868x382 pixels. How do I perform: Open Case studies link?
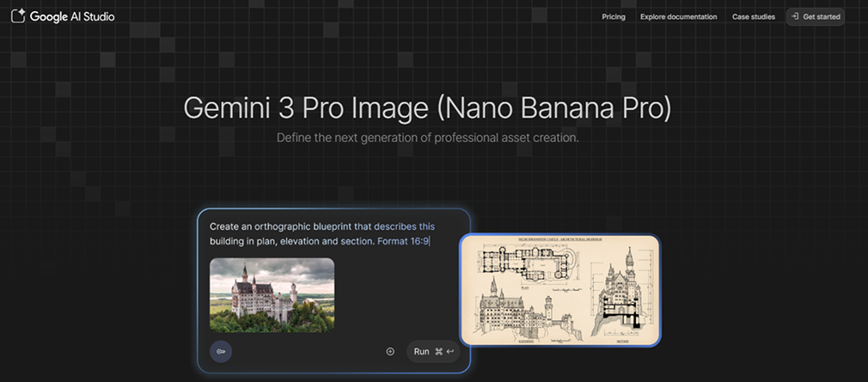click(754, 16)
